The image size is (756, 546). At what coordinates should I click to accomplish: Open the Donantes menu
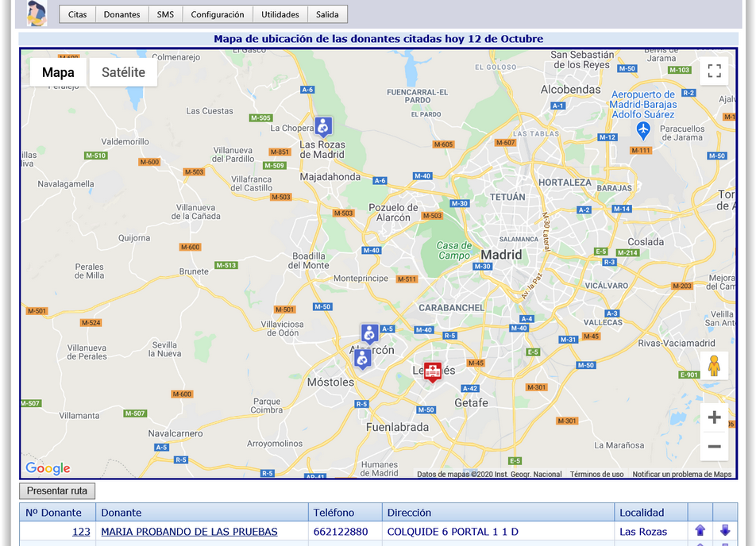[x=122, y=14]
